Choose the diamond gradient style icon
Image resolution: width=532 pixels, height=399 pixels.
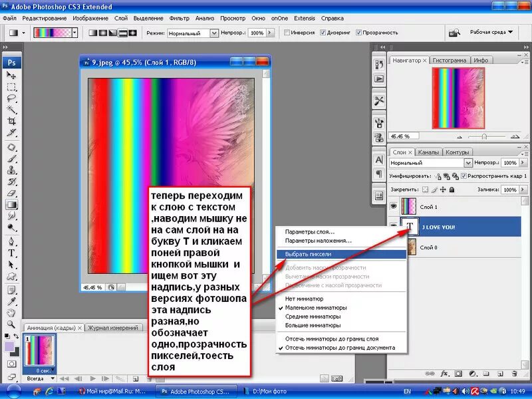coord(132,33)
